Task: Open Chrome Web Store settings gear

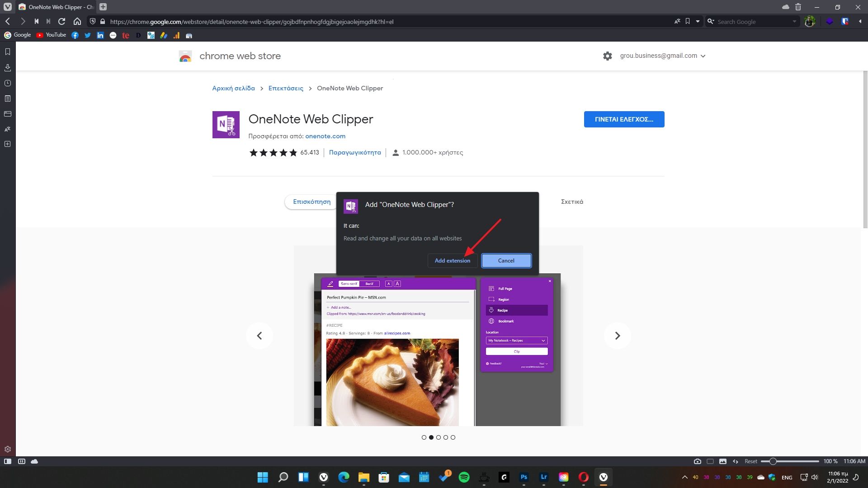Action: [x=608, y=56]
